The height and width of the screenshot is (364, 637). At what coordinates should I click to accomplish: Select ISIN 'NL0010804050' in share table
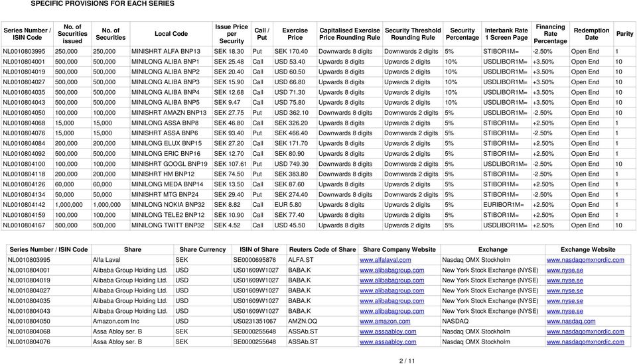(x=29, y=322)
